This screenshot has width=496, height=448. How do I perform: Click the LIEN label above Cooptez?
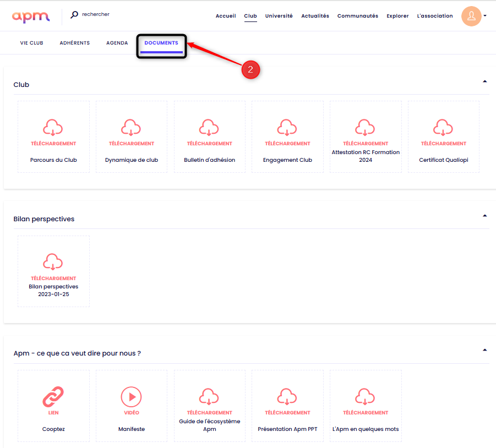53,413
